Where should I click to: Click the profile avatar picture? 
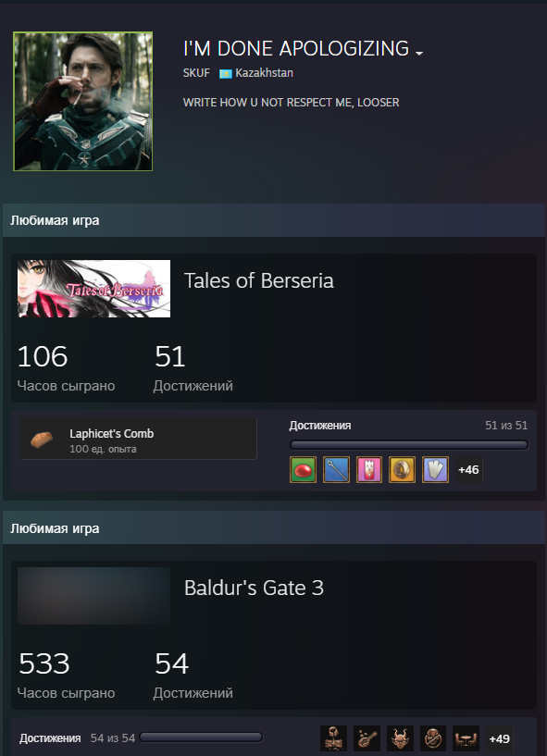point(83,101)
